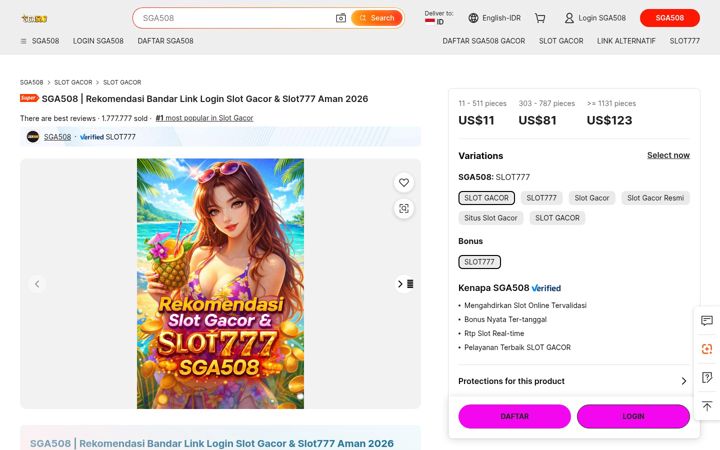
Task: Open the Deliver to ID selector
Action: tap(439, 18)
